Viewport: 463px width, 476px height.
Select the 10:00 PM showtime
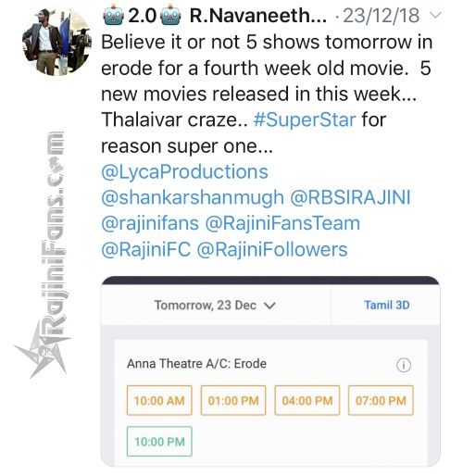coord(159,442)
